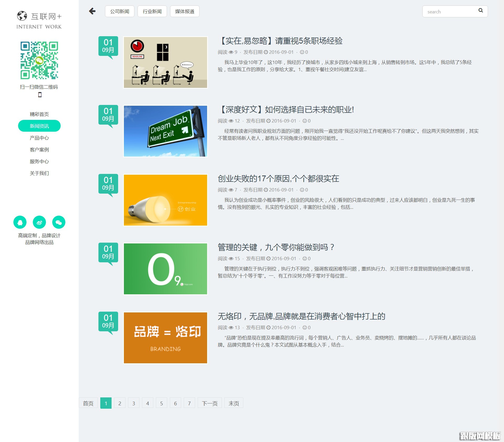Click the eye icon next to the first article's read count

[x=231, y=52]
